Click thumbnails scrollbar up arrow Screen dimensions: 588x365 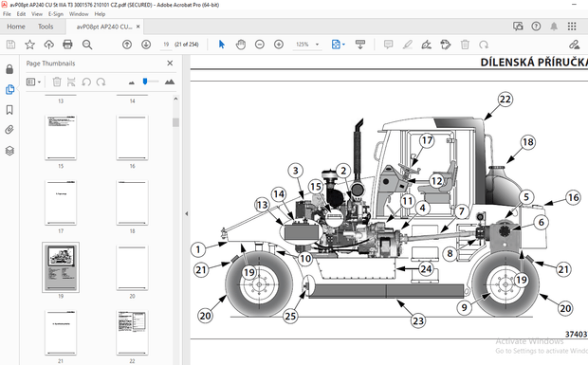point(175,99)
